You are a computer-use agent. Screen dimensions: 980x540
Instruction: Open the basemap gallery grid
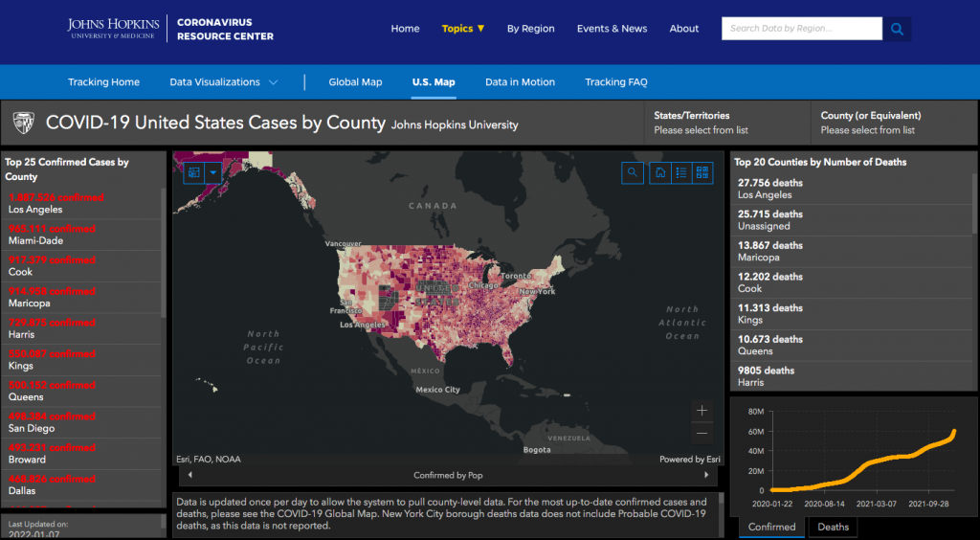click(x=703, y=172)
